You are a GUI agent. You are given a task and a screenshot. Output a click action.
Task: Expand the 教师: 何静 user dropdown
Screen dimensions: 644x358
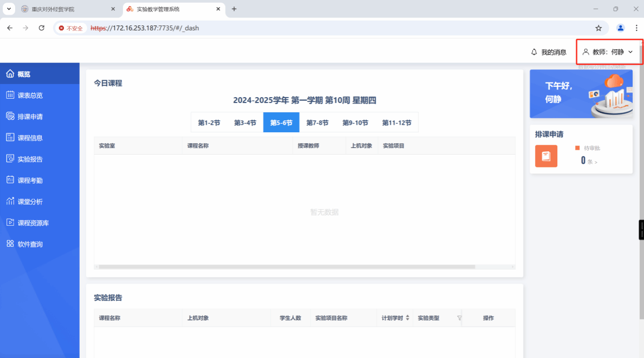click(x=608, y=52)
